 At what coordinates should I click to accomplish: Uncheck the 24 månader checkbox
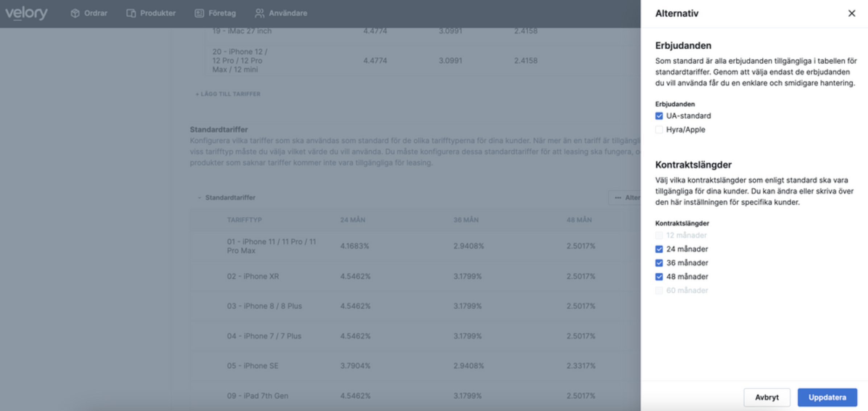[x=659, y=249]
